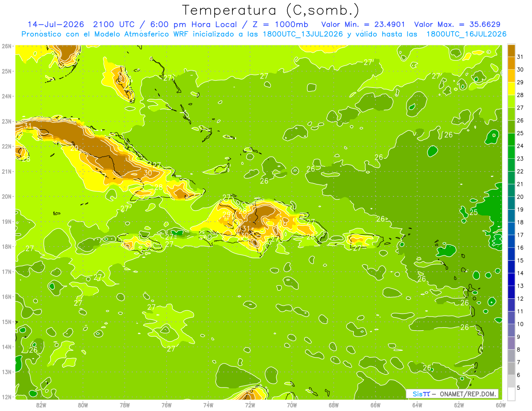Pick the white swatch below legend value 5
Viewport: 532px width, 411px height.
pyautogui.click(x=511, y=394)
